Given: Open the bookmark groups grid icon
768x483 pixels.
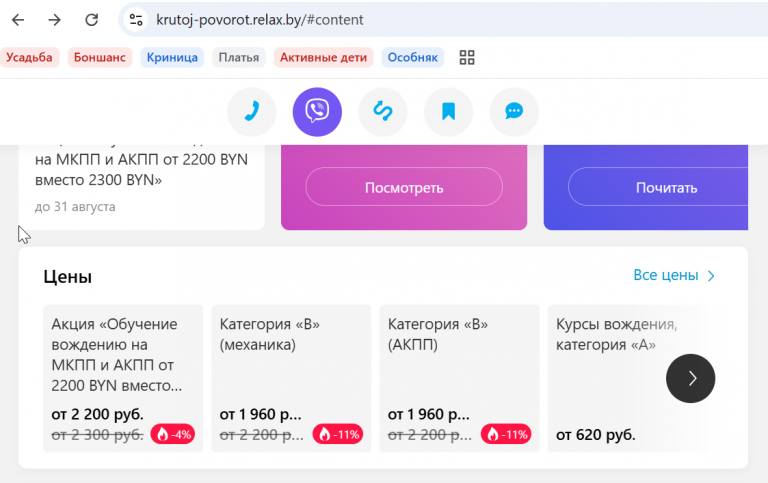Looking at the screenshot, I should pyautogui.click(x=467, y=57).
